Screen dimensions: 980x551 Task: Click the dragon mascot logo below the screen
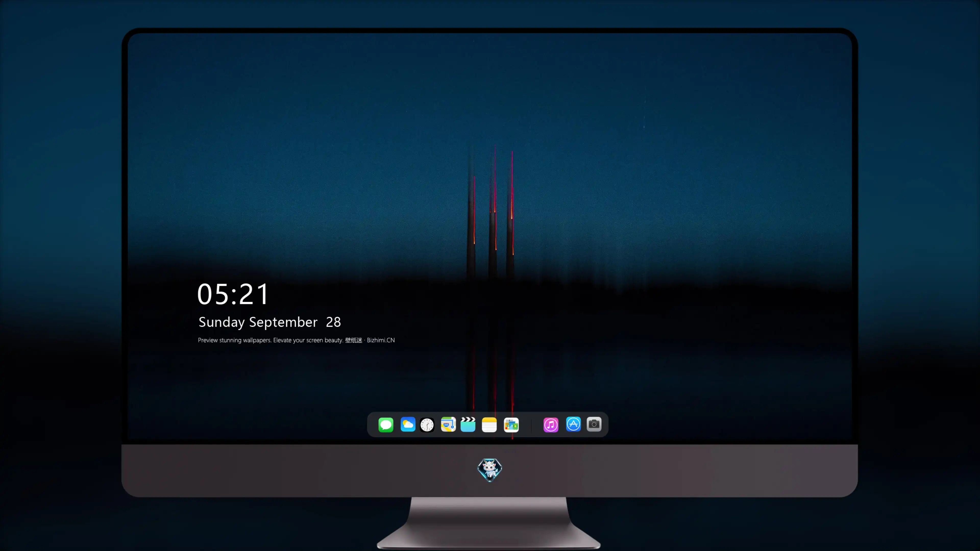tap(490, 470)
